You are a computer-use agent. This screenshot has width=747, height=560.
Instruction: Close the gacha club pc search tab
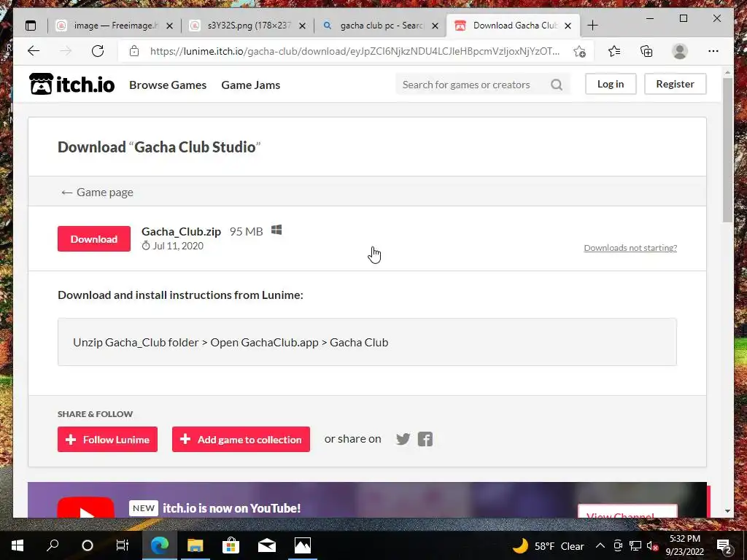tap(435, 26)
